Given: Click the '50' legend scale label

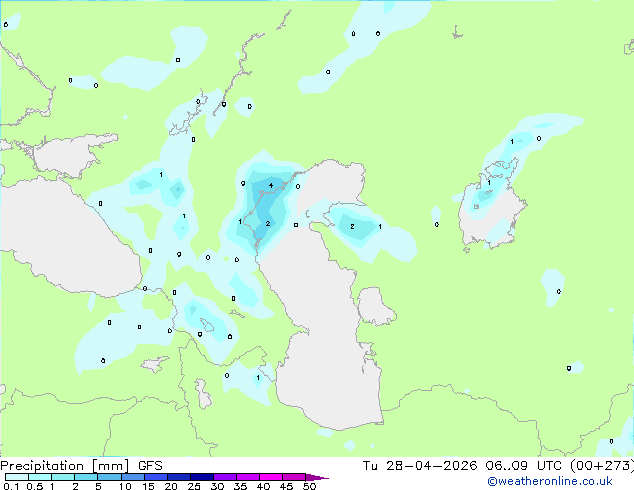Looking at the screenshot, I should click(x=309, y=486).
